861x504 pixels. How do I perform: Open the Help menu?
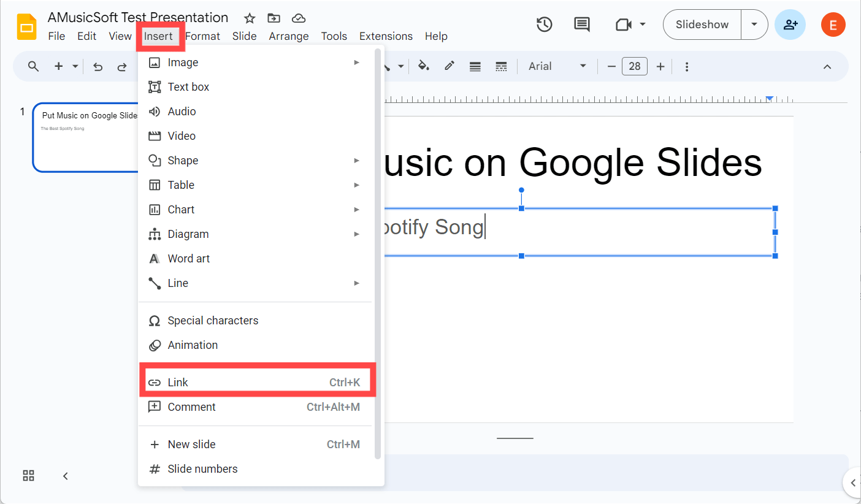click(x=436, y=36)
